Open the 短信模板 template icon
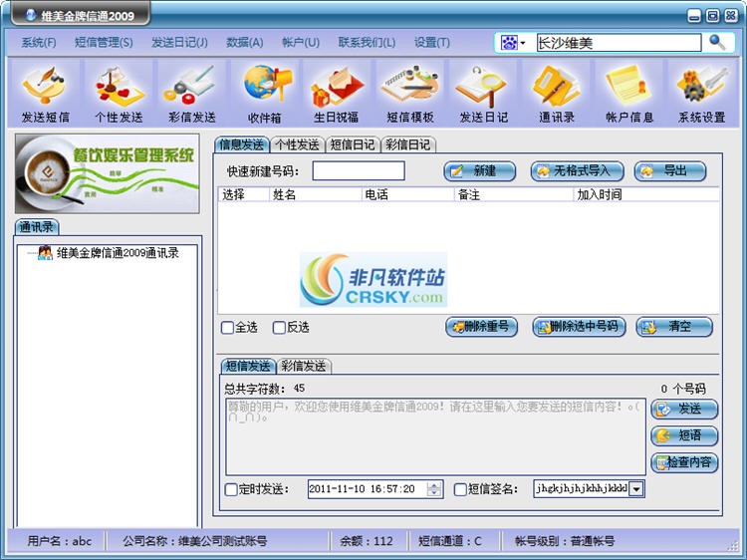The width and height of the screenshot is (747, 560). click(x=409, y=94)
